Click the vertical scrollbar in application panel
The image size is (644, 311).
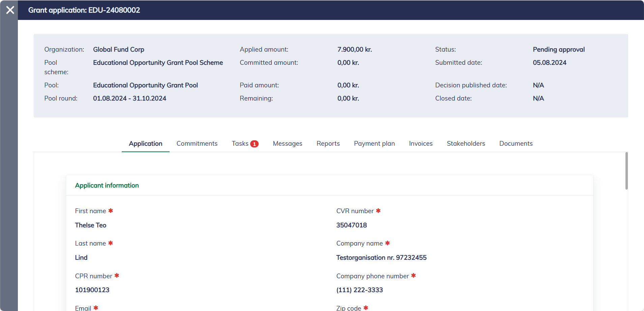click(626, 171)
